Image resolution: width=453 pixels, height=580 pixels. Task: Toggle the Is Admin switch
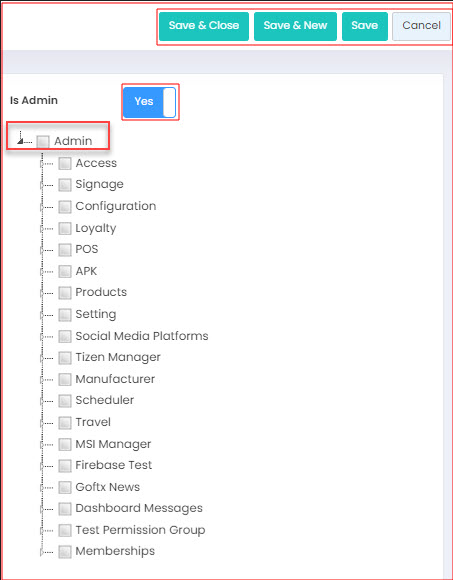point(149,102)
